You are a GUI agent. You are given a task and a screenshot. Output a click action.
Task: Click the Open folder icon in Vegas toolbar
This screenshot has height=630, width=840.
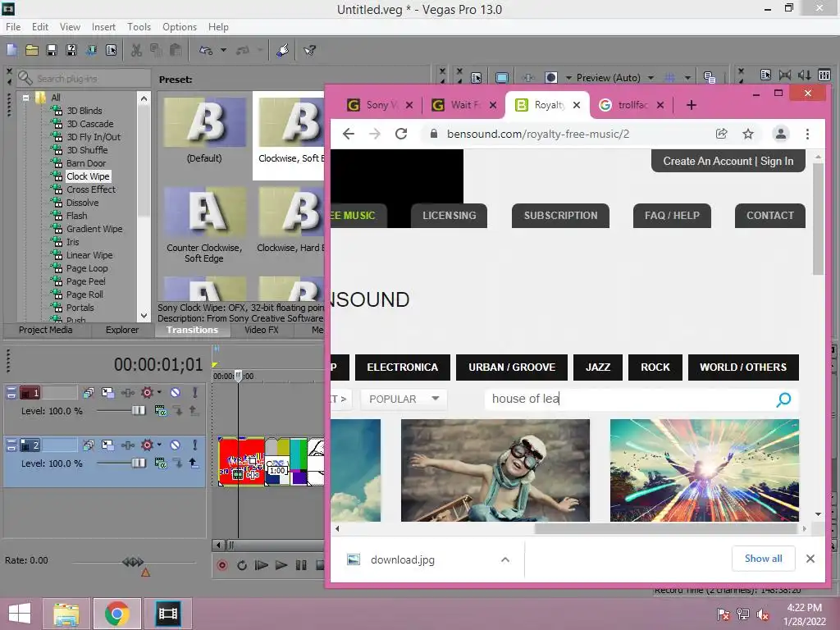pyautogui.click(x=32, y=50)
